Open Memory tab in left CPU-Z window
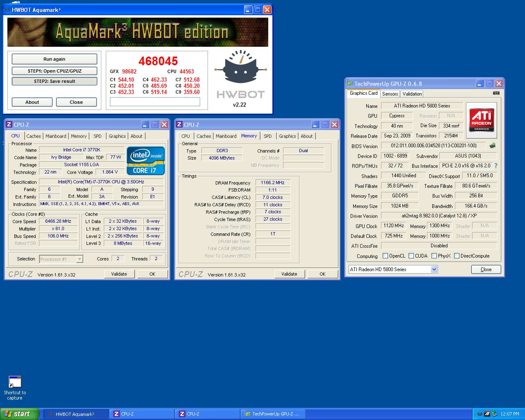This screenshot has width=525, height=420. pos(79,136)
